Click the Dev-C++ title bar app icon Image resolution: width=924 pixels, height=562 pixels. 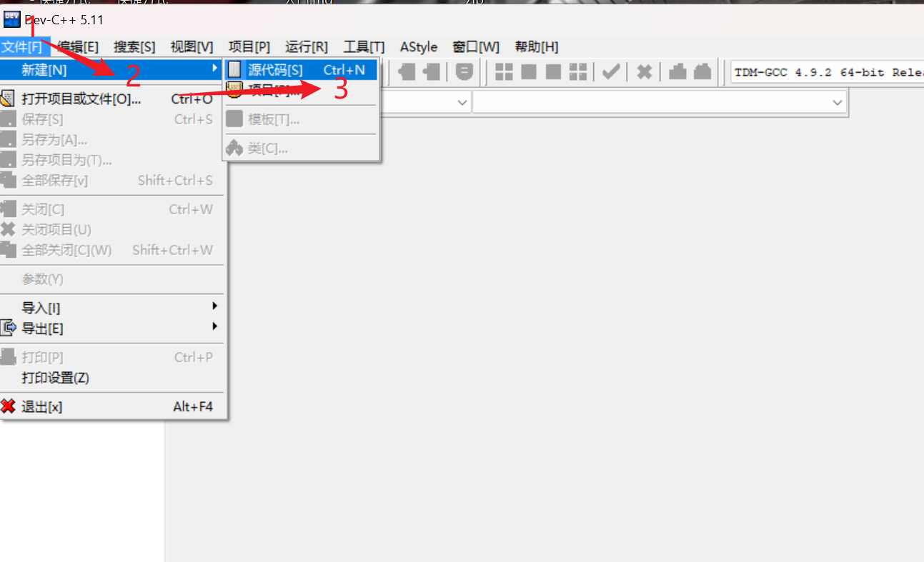point(12,20)
